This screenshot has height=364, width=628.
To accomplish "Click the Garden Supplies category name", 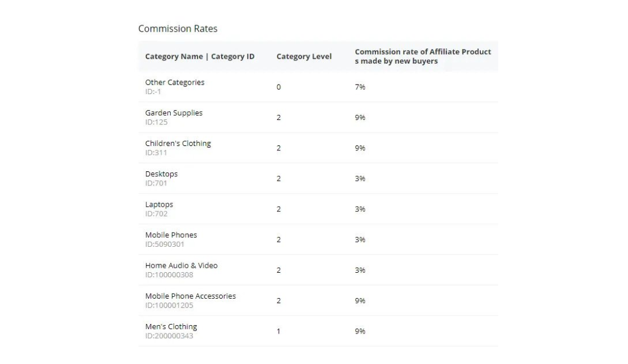I will tap(174, 113).
